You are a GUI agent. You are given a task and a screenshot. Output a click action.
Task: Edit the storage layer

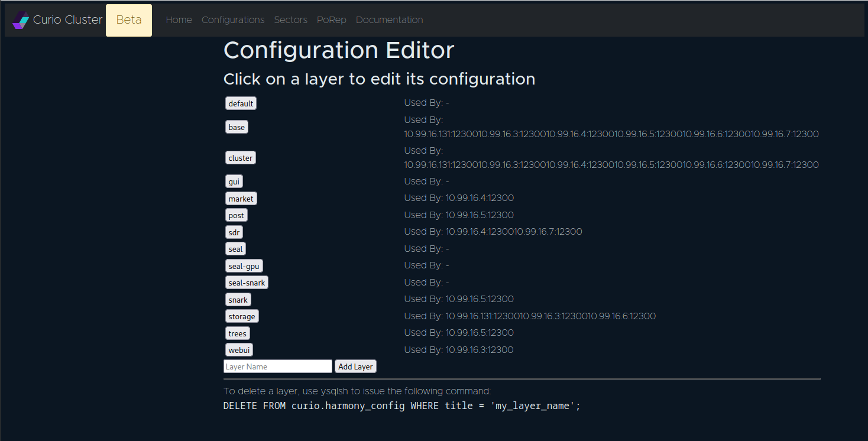coord(241,316)
